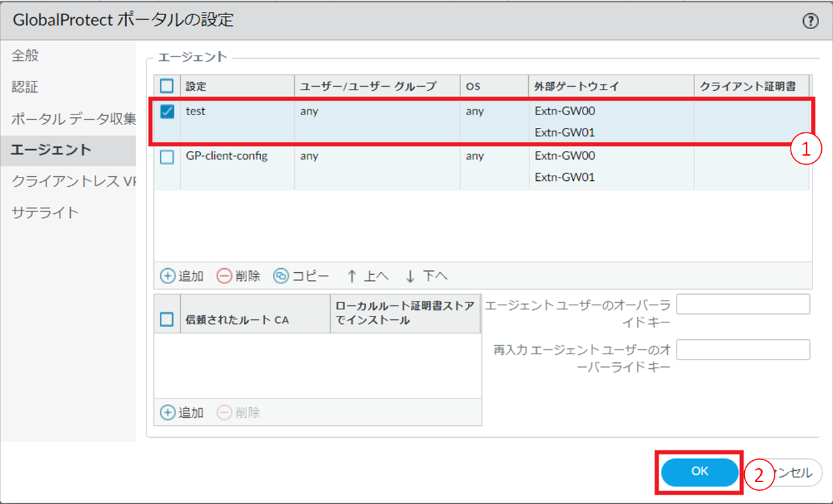Open the help question mark icon
Screen dimensions: 833x504
[x=810, y=21]
